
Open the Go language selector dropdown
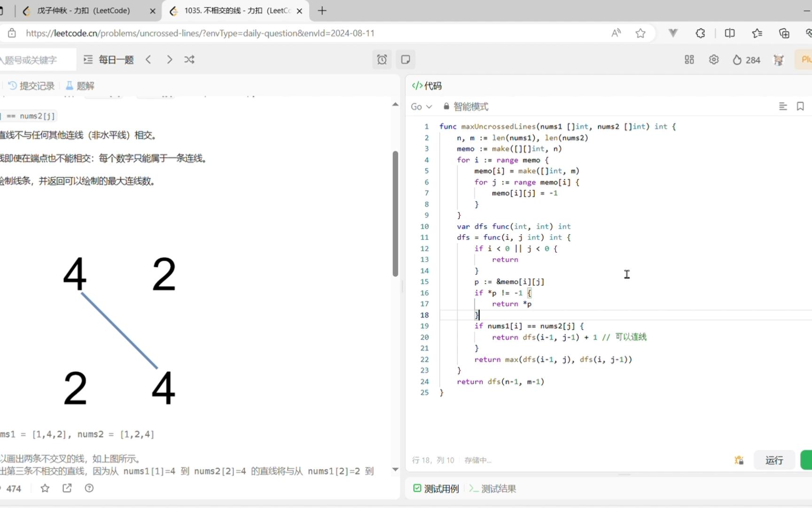click(x=421, y=106)
